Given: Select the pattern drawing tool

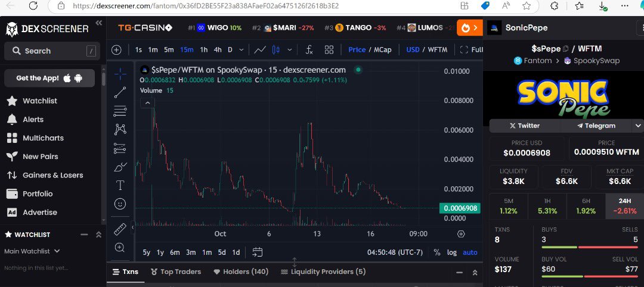Looking at the screenshot, I should coord(120,130).
